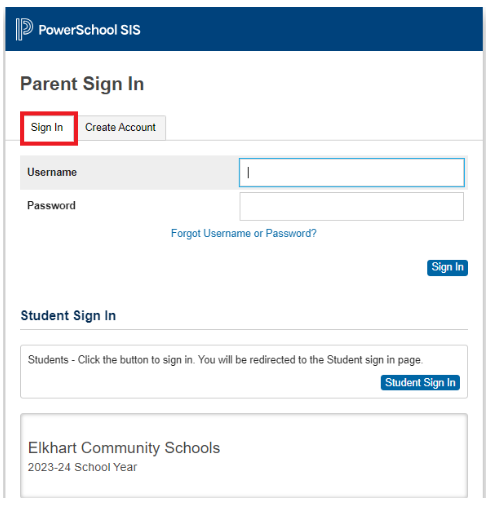The height and width of the screenshot is (513, 499).
Task: Click the PowerSchool SIS header title
Action: click(89, 30)
